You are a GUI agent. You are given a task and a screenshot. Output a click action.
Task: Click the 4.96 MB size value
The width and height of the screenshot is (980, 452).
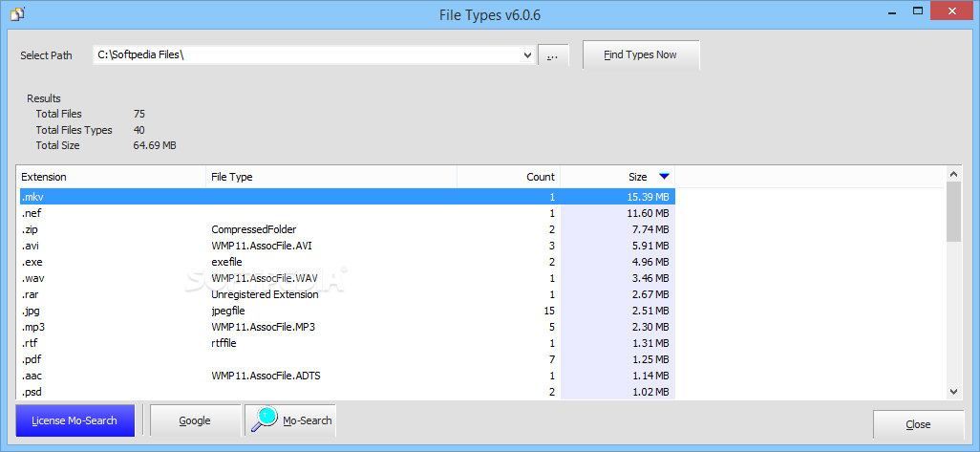click(650, 262)
